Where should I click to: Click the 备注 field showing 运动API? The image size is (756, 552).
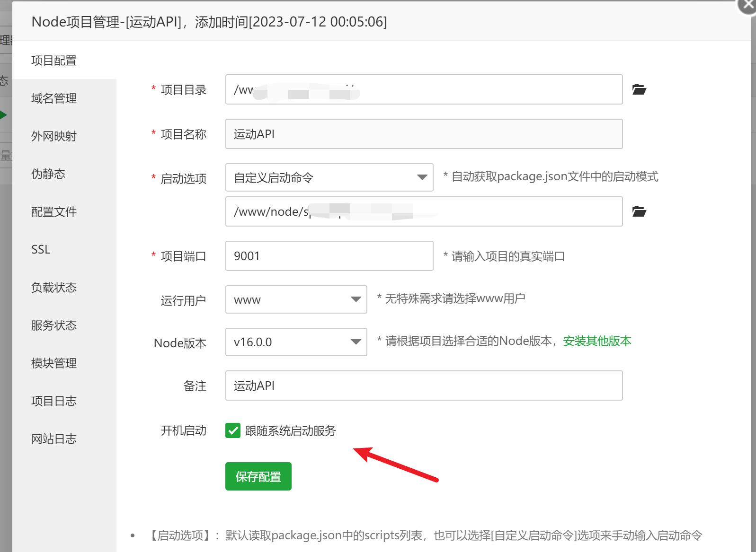pyautogui.click(x=424, y=386)
